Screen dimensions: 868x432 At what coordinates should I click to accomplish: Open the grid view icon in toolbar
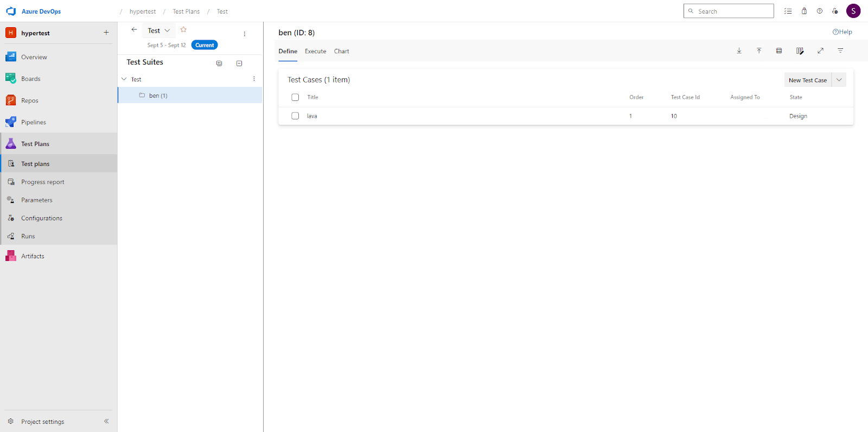[779, 50]
